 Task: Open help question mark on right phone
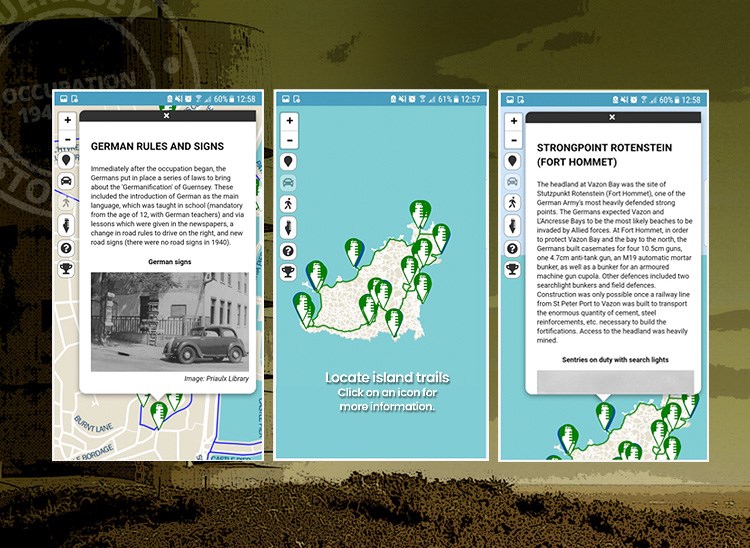512,249
